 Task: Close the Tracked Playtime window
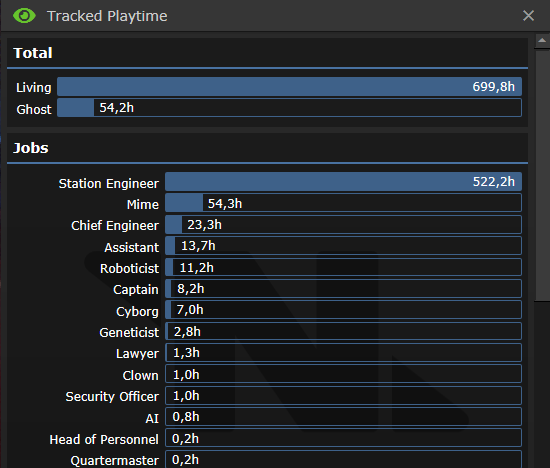[x=528, y=16]
